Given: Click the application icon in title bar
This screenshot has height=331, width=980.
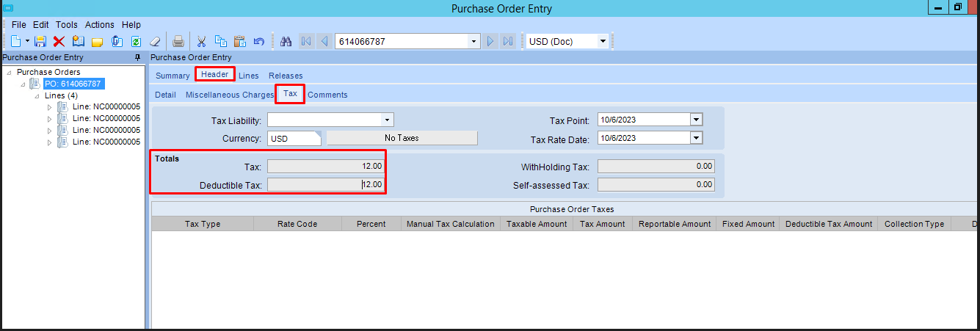Looking at the screenshot, I should [x=7, y=7].
